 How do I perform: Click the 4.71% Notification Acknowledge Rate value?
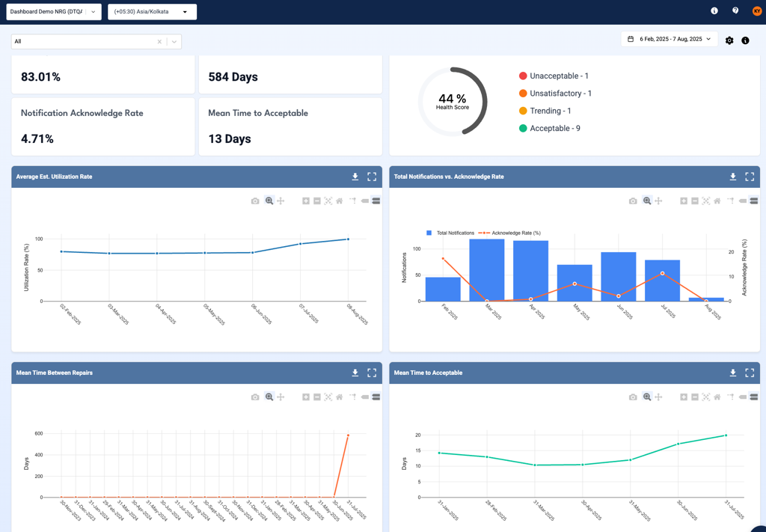37,138
